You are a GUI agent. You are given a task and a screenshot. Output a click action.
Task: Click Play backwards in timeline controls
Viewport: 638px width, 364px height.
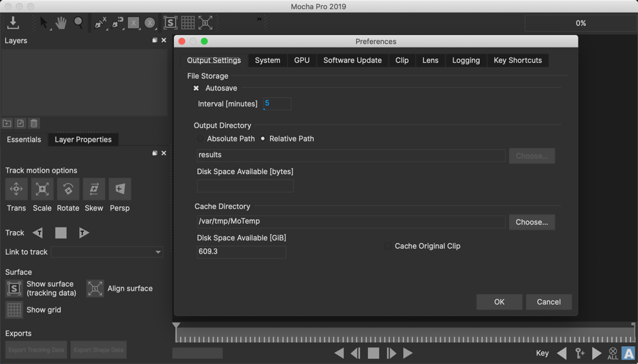339,353
